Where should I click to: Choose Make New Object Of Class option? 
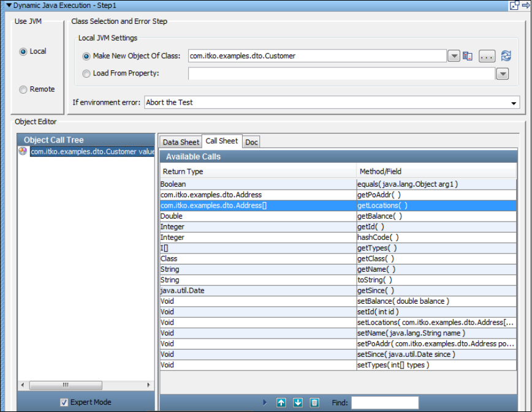click(x=86, y=56)
